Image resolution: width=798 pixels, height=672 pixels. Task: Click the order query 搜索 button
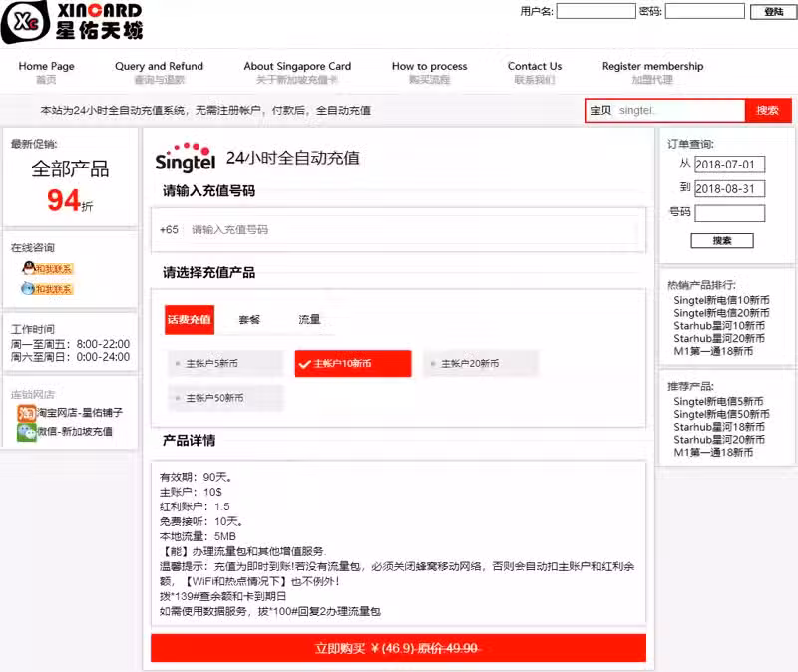[x=721, y=240]
